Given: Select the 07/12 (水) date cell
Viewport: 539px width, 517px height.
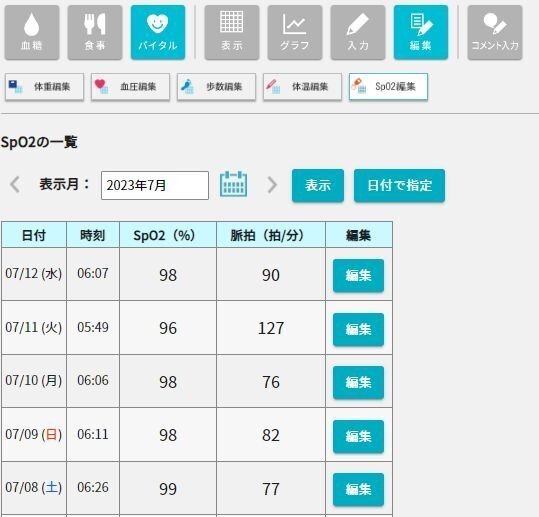Looking at the screenshot, I should click(34, 274).
